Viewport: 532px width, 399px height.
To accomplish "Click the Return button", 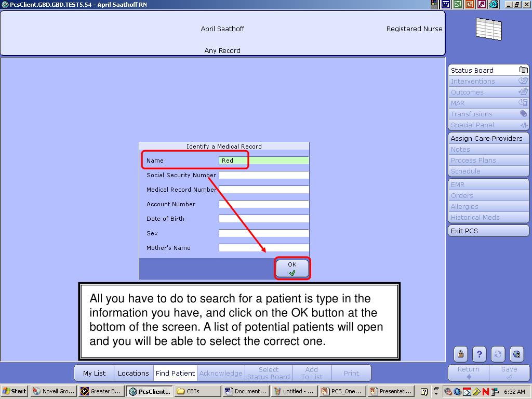I will (x=469, y=373).
